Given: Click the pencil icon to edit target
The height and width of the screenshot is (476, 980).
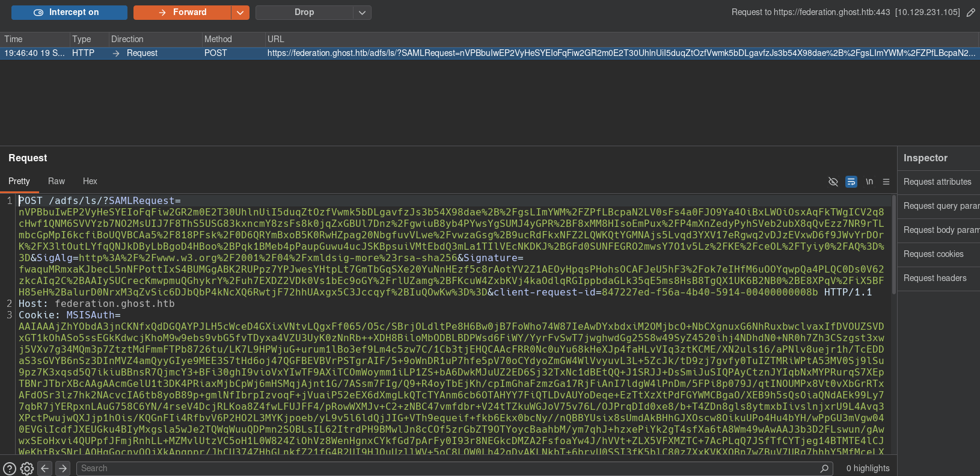Looking at the screenshot, I should 971,13.
